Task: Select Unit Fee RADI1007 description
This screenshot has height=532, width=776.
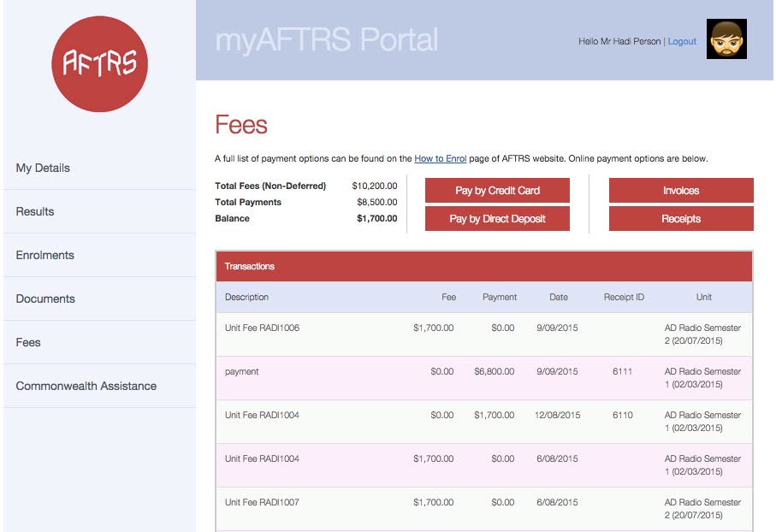Action: coord(262,502)
